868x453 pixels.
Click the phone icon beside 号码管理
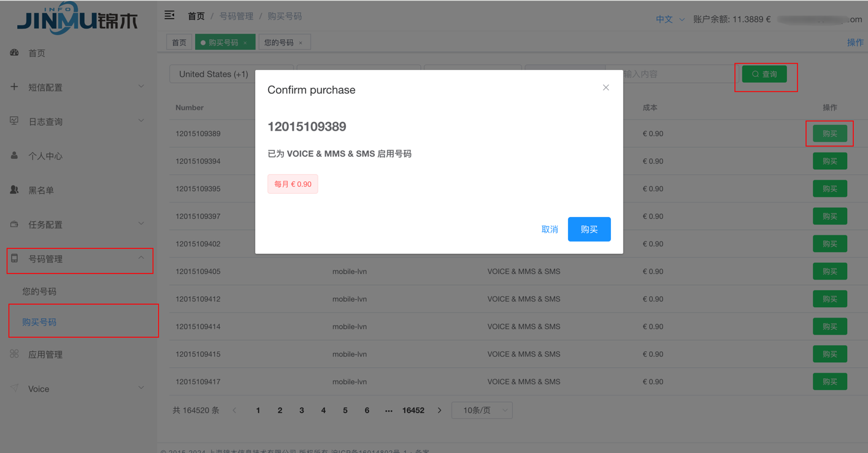click(x=14, y=259)
